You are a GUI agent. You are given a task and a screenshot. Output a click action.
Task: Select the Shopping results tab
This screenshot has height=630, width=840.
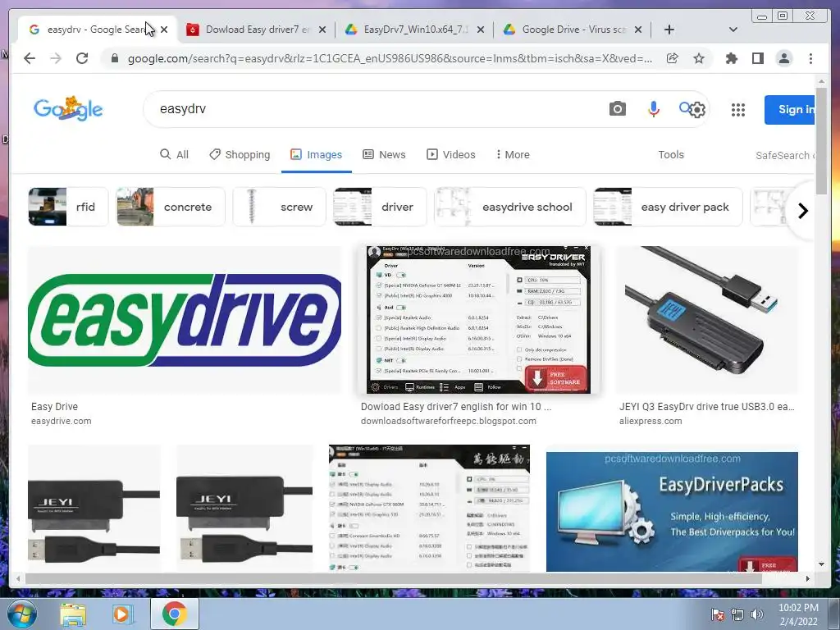pyautogui.click(x=240, y=154)
